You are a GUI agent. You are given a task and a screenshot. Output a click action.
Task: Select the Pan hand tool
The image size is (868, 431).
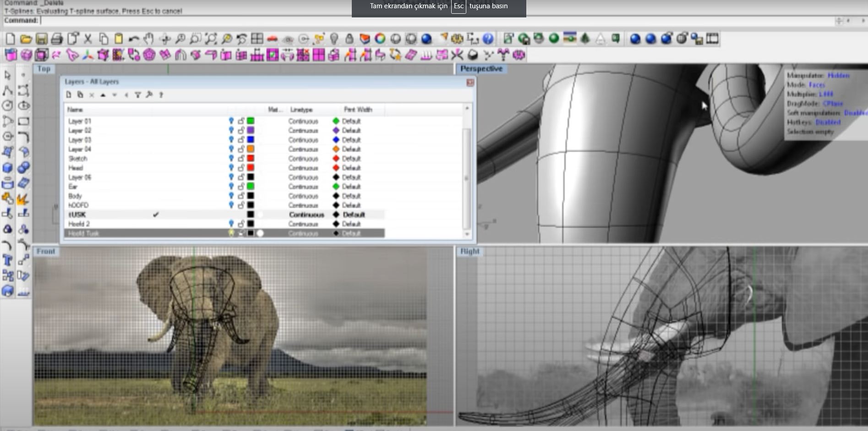149,39
